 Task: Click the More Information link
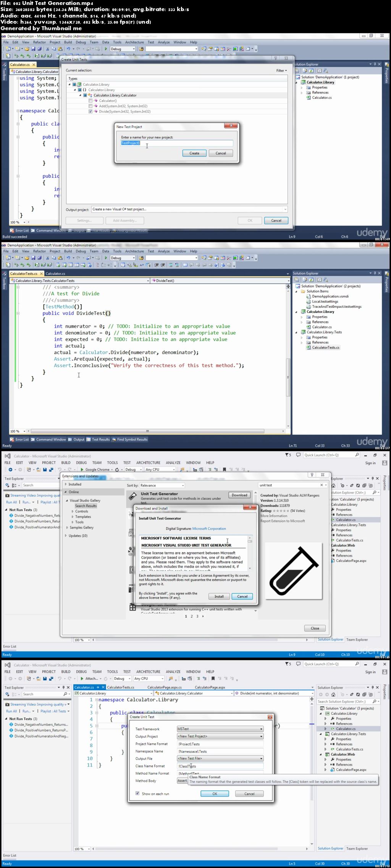click(x=274, y=516)
